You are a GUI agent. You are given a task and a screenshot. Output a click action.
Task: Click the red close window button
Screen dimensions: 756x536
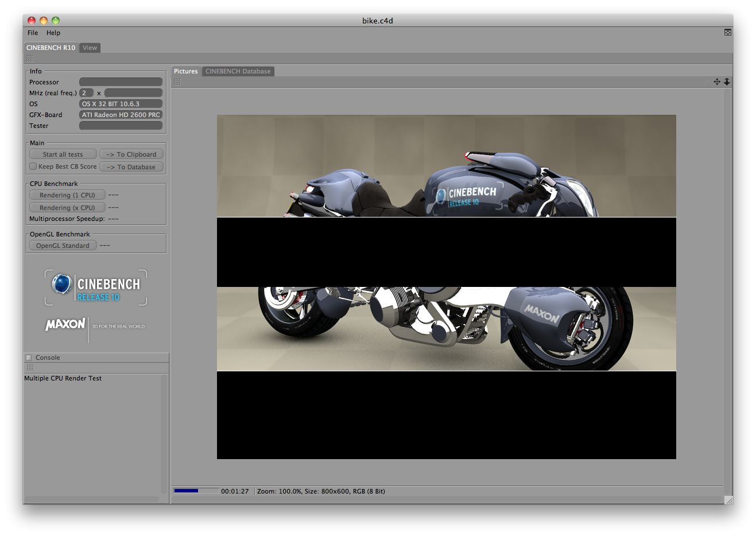[x=32, y=21]
